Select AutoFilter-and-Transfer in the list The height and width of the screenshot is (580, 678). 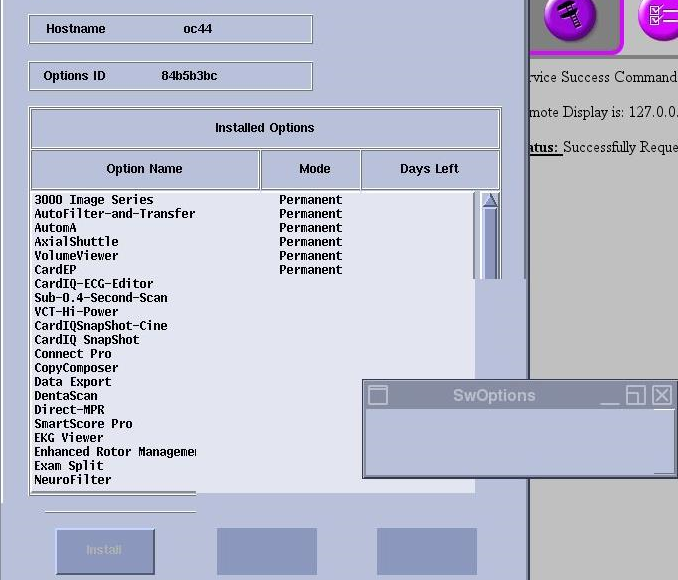(x=115, y=214)
